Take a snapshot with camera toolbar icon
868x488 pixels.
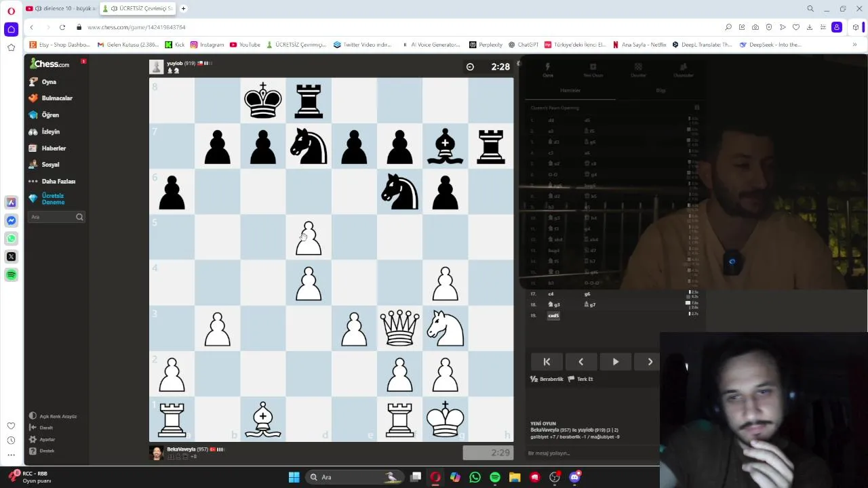(755, 27)
